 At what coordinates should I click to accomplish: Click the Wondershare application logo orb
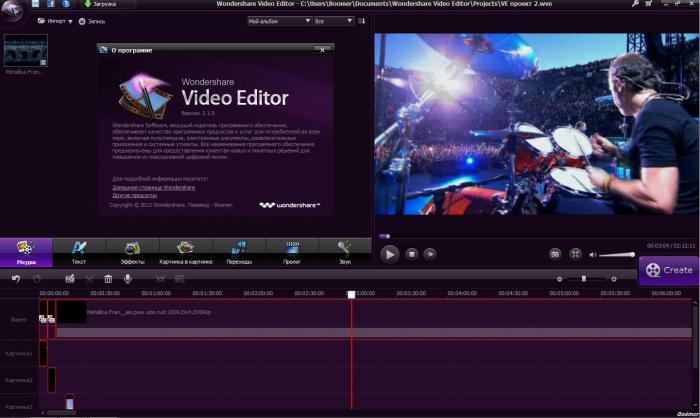click(12, 10)
